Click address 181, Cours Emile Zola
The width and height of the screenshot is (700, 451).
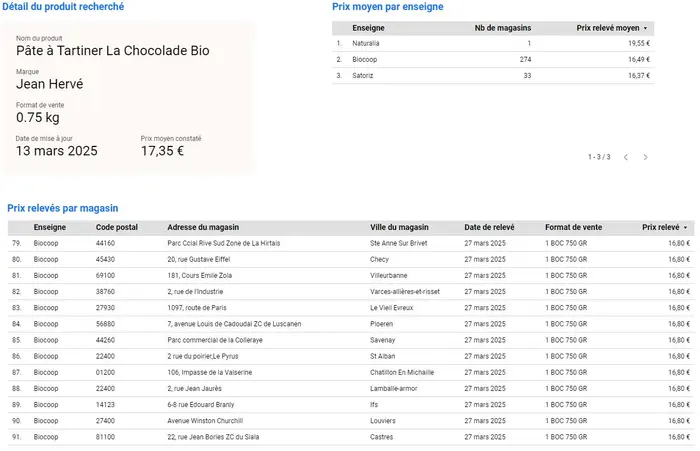point(200,276)
